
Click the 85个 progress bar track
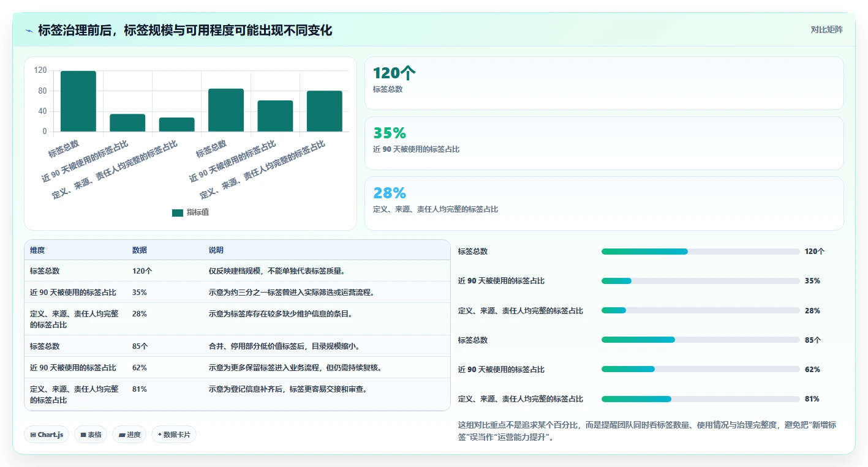click(x=700, y=340)
